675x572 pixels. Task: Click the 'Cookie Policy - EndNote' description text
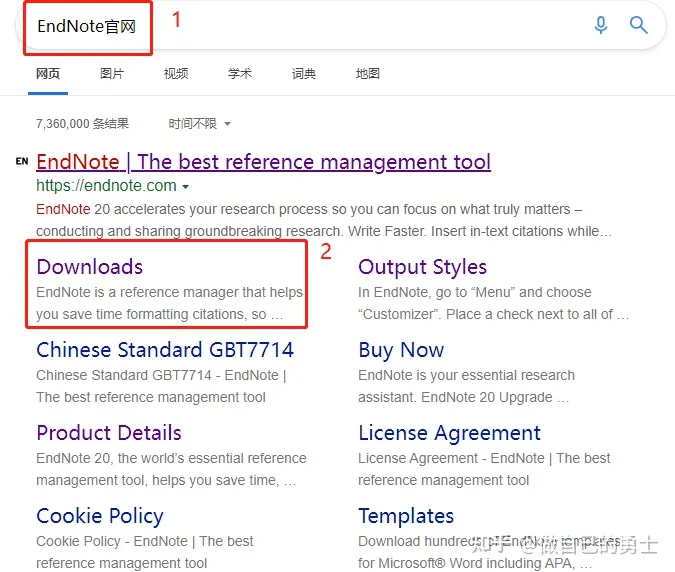click(x=145, y=552)
